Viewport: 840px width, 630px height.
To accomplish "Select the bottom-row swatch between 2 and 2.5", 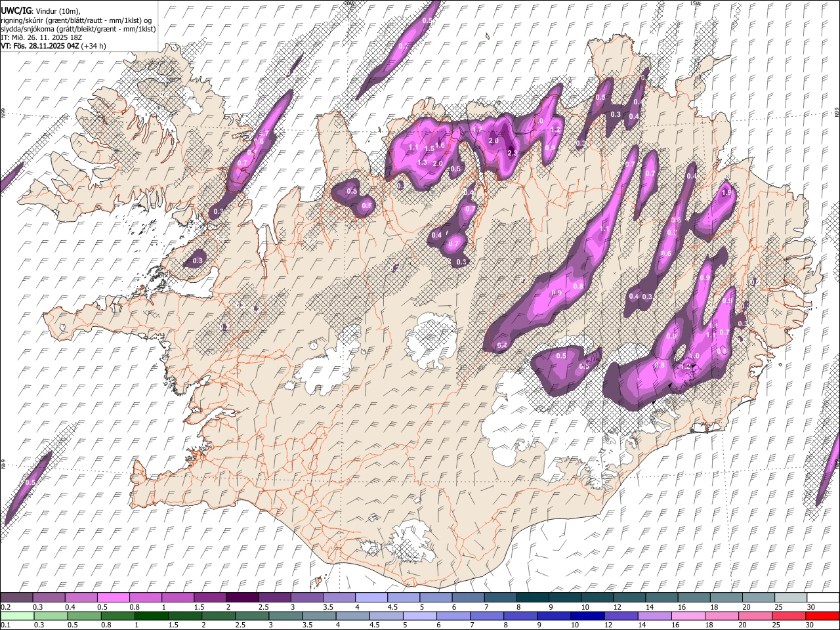I will click(x=218, y=616).
